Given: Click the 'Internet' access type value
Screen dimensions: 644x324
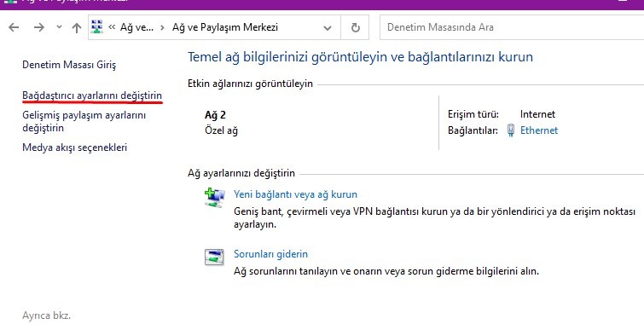Looking at the screenshot, I should click(x=537, y=114).
